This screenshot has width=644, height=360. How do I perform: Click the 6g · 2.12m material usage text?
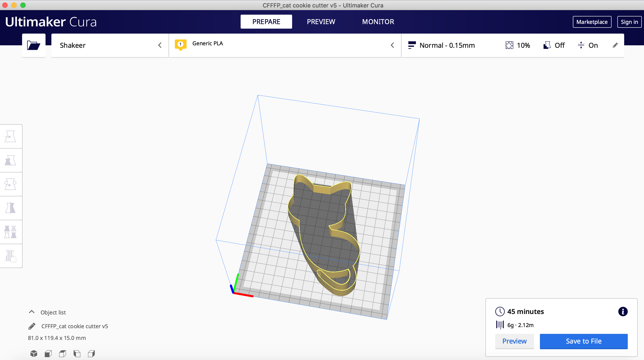pos(520,325)
